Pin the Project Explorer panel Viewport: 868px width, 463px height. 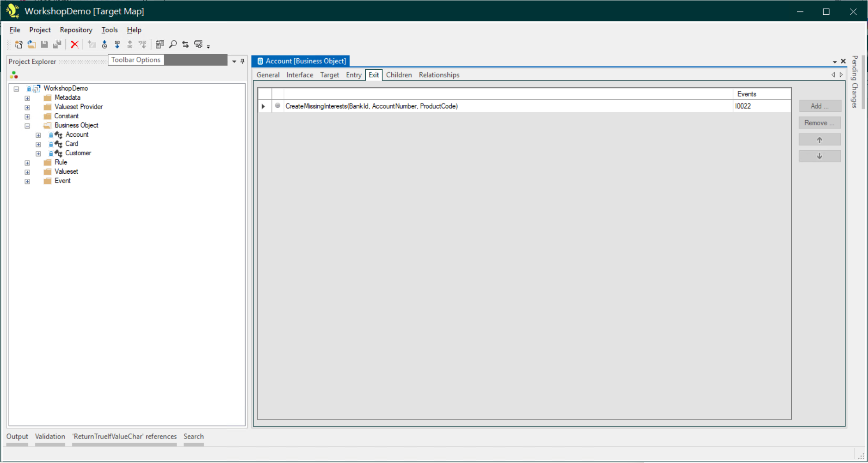point(242,61)
